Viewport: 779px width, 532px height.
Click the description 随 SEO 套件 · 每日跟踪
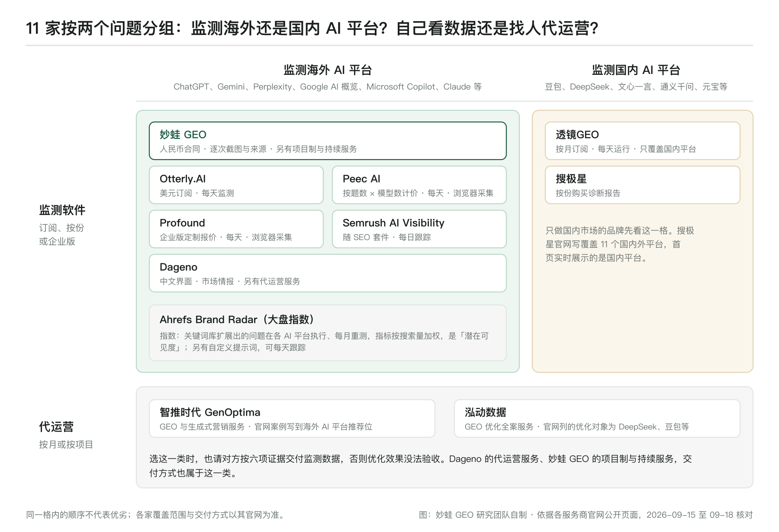tap(387, 237)
